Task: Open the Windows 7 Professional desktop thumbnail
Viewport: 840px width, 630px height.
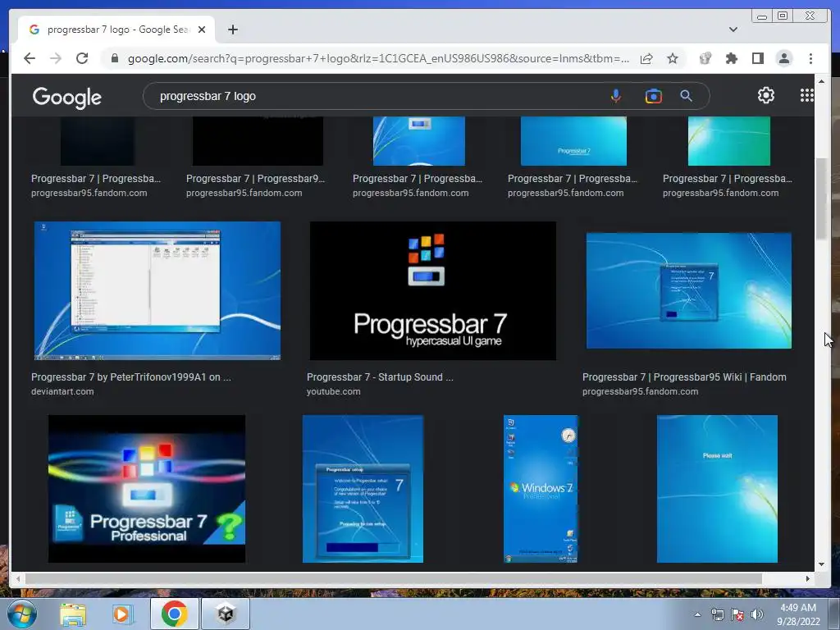Action: 541,489
